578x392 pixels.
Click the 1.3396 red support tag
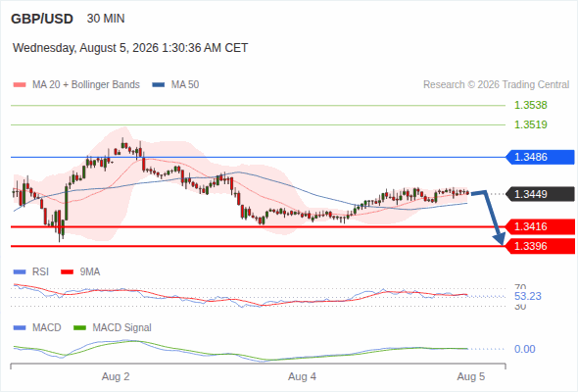(540, 246)
